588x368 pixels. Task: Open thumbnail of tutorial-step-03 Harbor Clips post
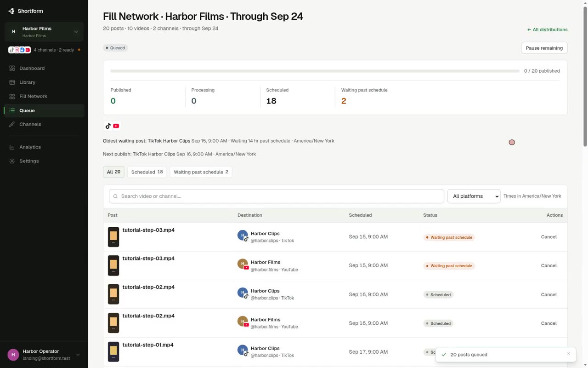113,237
